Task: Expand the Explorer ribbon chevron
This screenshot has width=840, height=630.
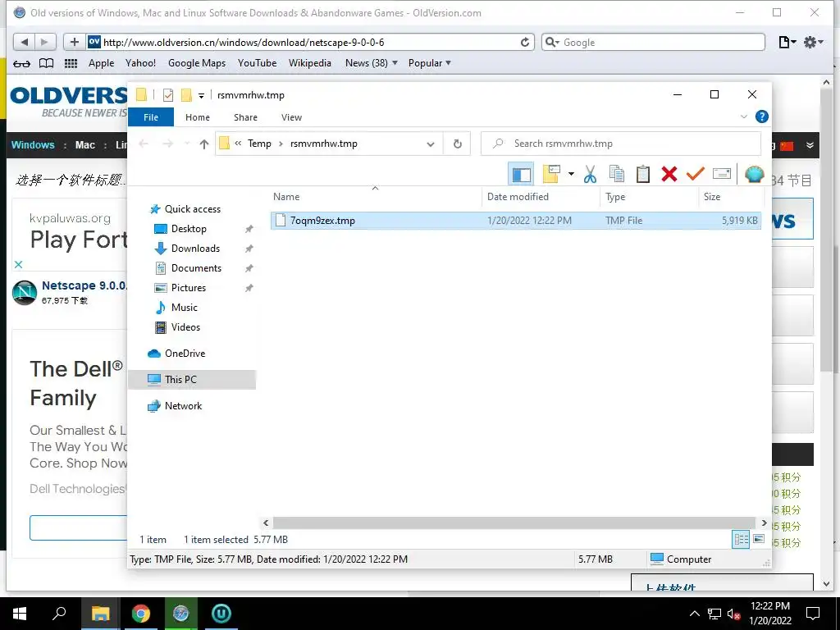Action: pyautogui.click(x=743, y=116)
